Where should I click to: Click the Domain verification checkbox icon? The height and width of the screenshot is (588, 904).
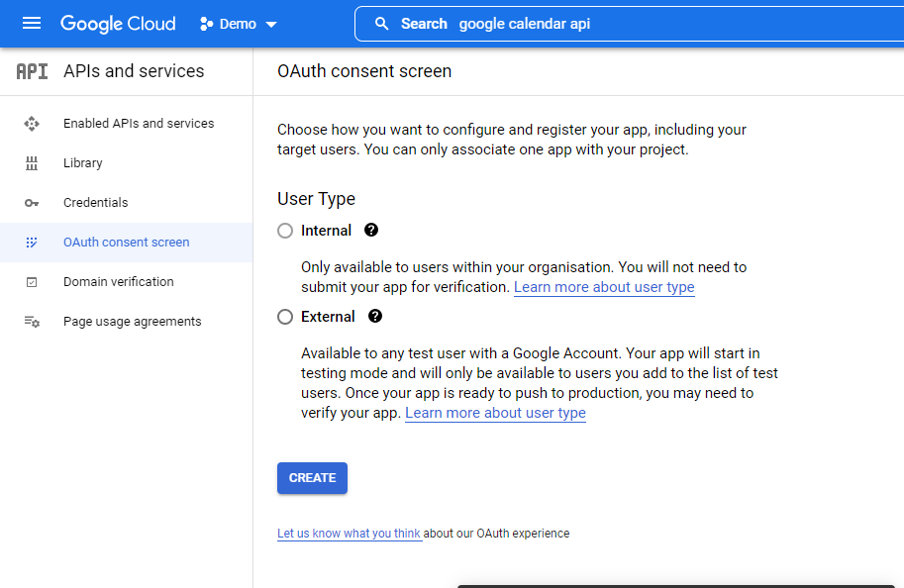(x=32, y=282)
